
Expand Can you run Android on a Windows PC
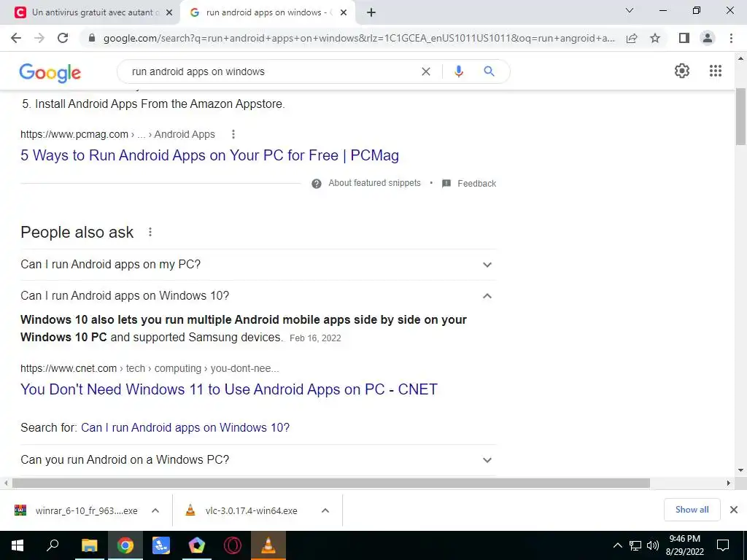(x=258, y=460)
